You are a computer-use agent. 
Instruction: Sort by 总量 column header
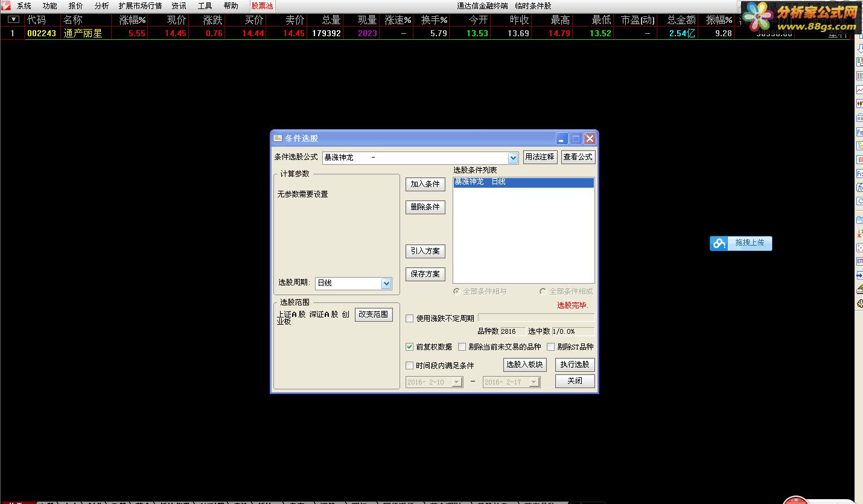[331, 20]
